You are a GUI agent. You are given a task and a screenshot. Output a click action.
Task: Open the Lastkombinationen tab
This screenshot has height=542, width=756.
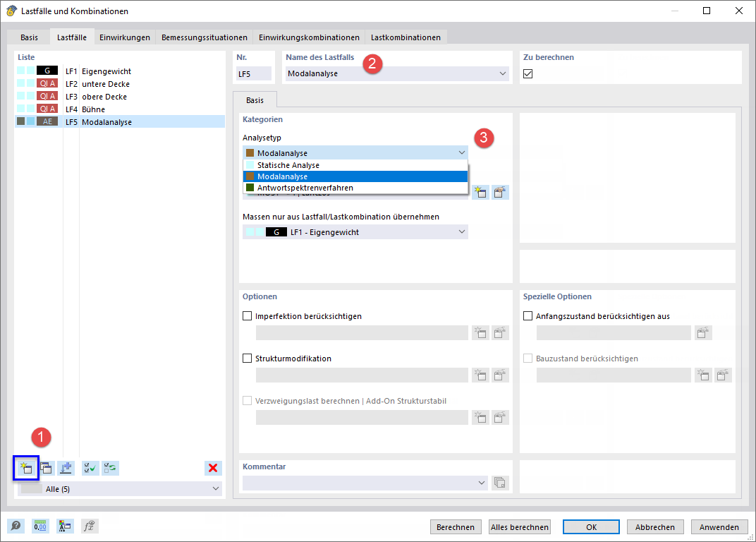pos(406,37)
